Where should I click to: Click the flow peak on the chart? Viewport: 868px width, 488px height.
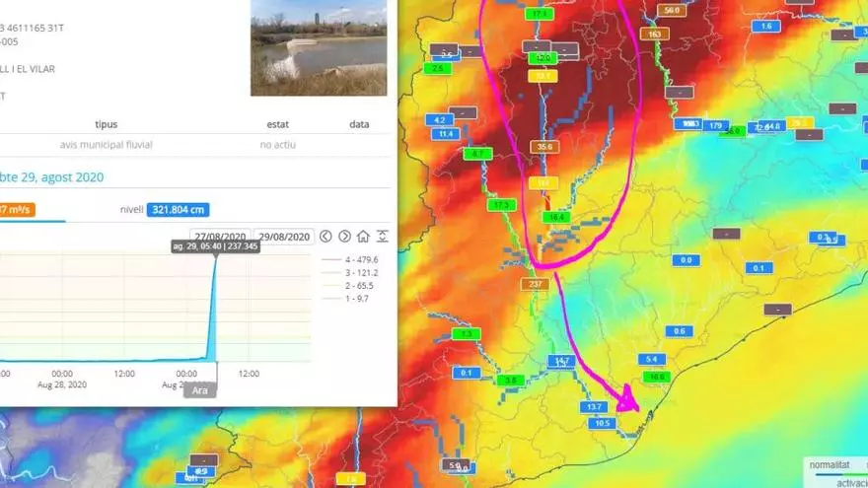[214, 258]
